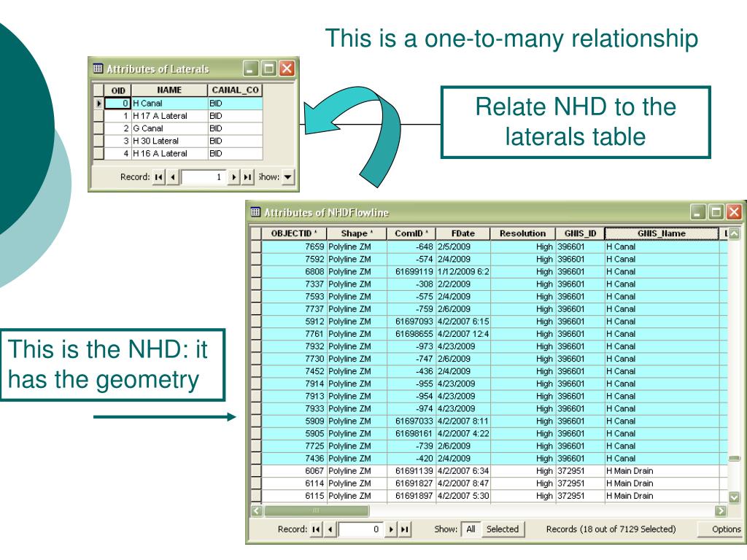Screen dimensions: 747x560
Task: Click OBJECTID 7659 cell
Action: [x=294, y=246]
